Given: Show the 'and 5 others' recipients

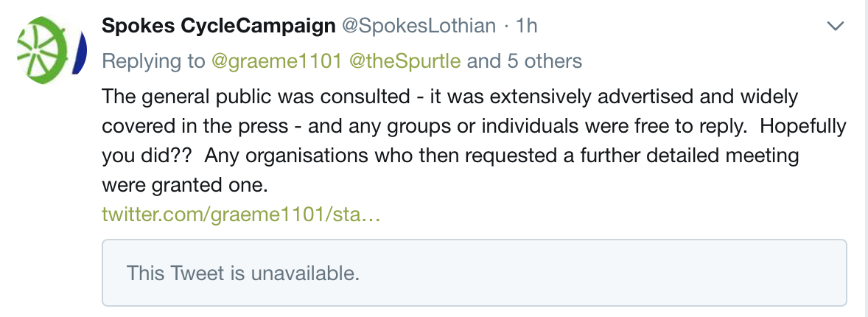Looking at the screenshot, I should [524, 61].
